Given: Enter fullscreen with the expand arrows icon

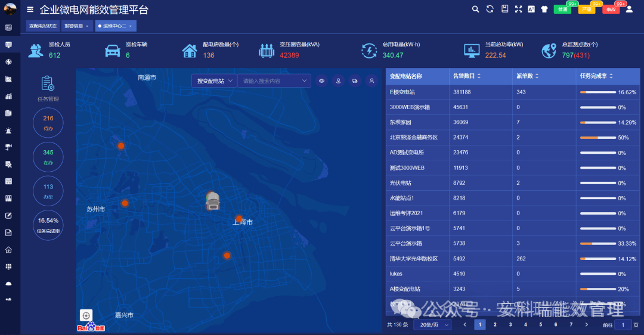Looking at the screenshot, I should (518, 9).
